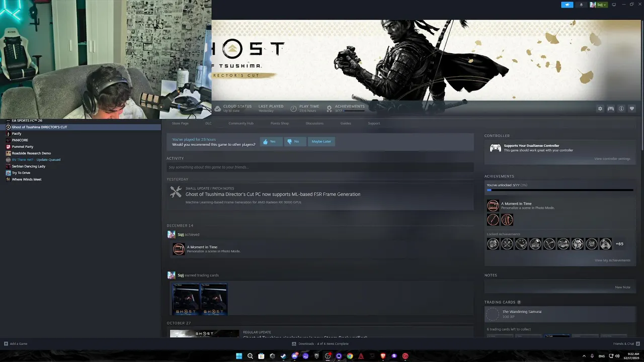Open the Discord taskbar icon
The width and height of the screenshot is (644, 362).
click(294, 356)
